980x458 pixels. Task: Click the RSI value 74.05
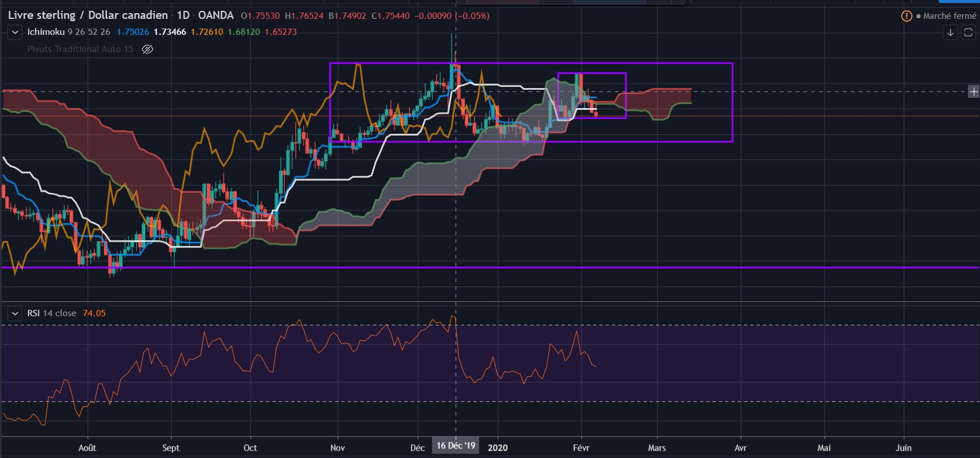coord(94,313)
